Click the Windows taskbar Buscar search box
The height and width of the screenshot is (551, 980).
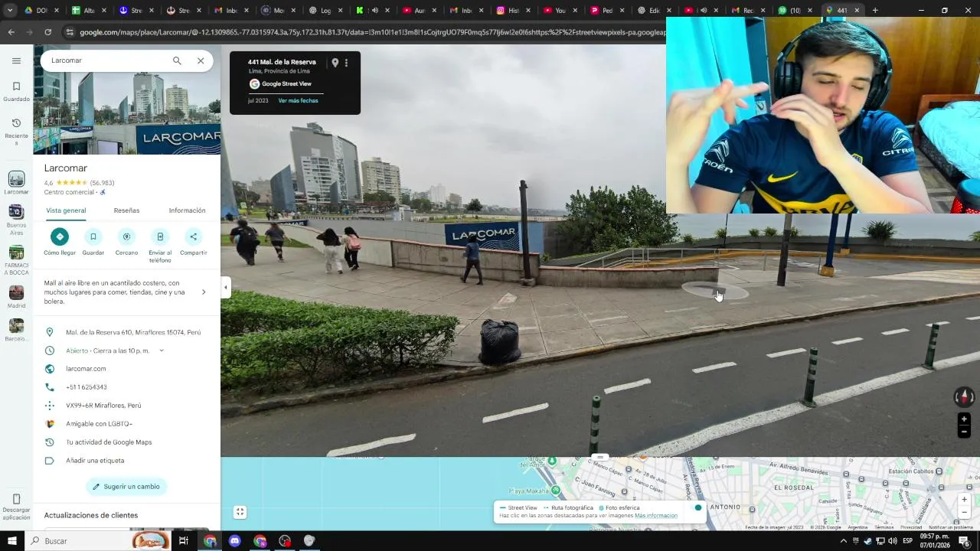(97, 541)
